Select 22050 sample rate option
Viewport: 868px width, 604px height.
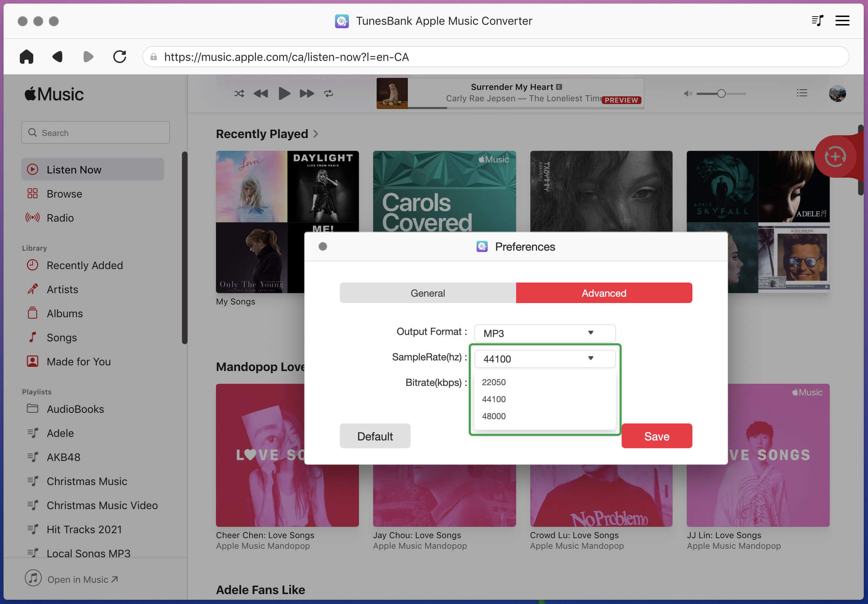[545, 382]
